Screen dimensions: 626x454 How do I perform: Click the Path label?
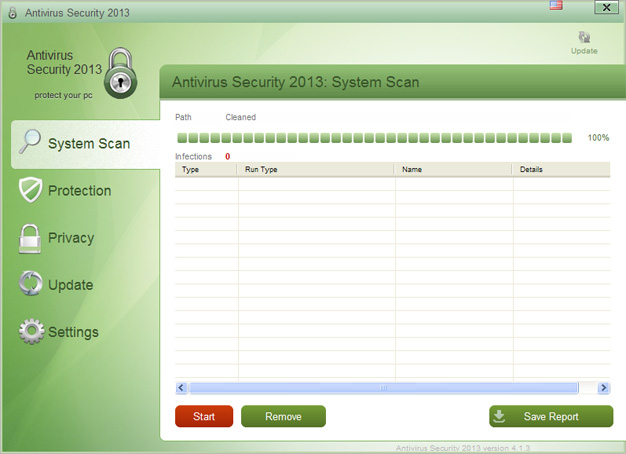(x=183, y=117)
